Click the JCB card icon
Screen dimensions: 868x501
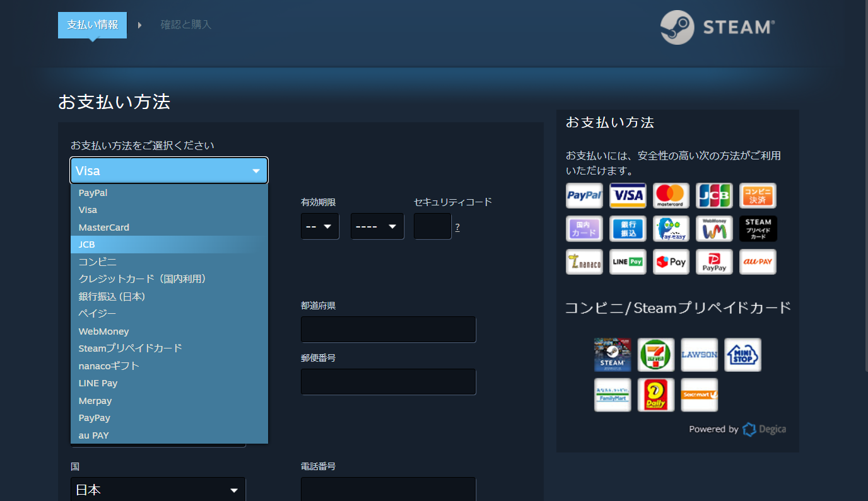[714, 195]
